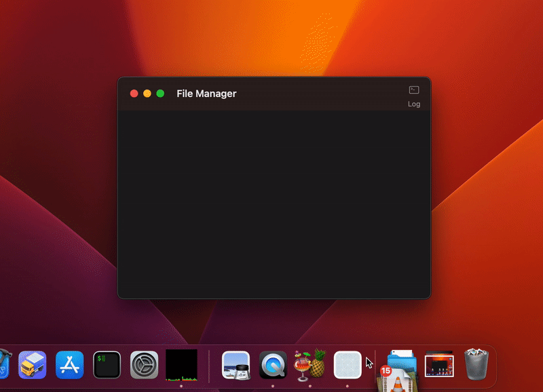Open Activity Monitor CPU graph in Dock
The height and width of the screenshot is (392, 543).
(x=181, y=365)
